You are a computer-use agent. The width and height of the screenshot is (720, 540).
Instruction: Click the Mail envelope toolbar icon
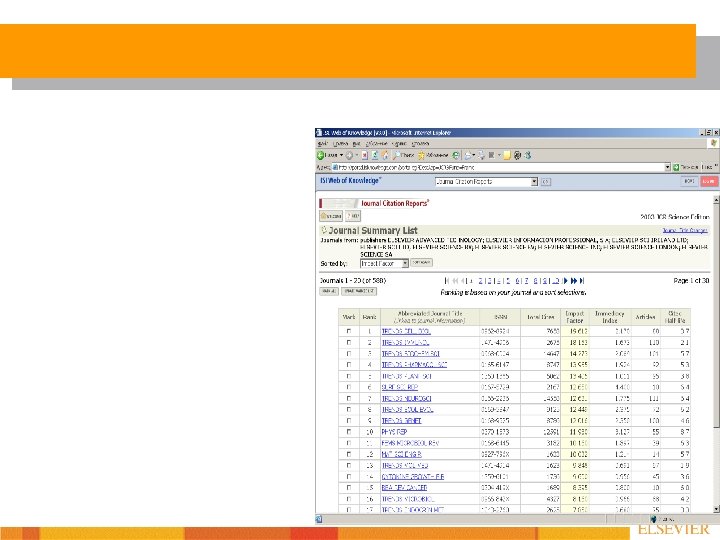click(468, 155)
